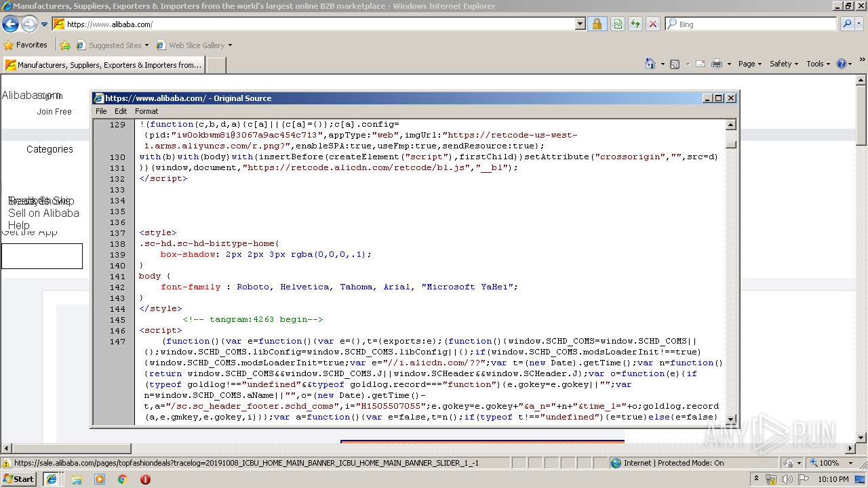Click the Sell on Alibaba link
868x488 pixels.
43,213
